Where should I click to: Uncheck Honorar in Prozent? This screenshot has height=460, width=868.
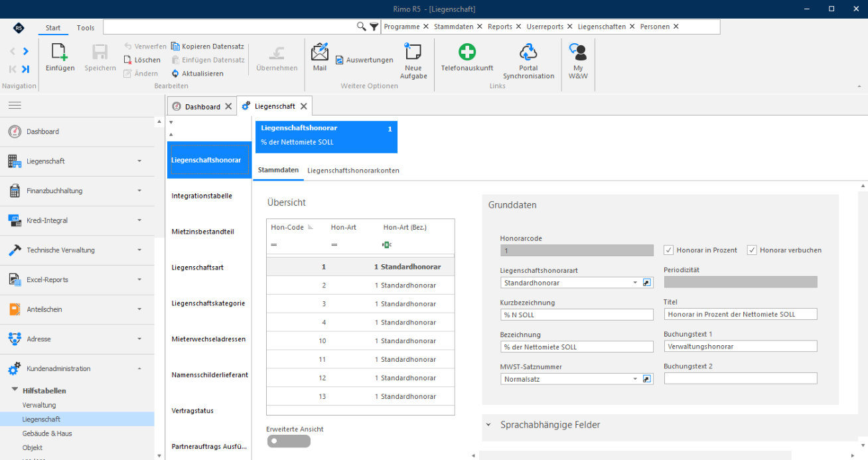[x=668, y=250]
